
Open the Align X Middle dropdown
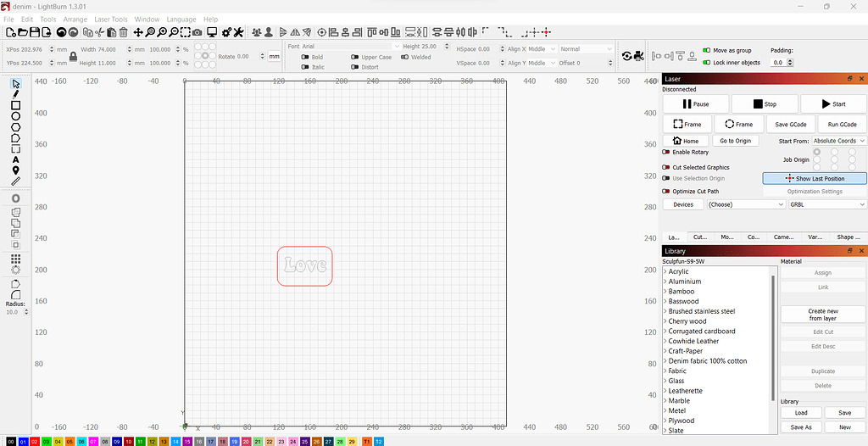coord(542,49)
